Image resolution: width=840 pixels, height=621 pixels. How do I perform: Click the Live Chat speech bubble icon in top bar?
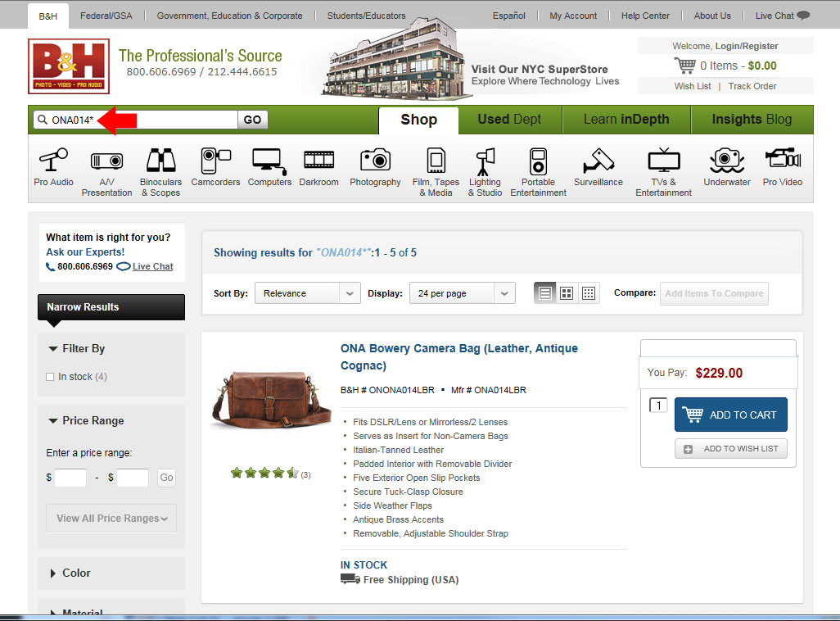click(803, 16)
